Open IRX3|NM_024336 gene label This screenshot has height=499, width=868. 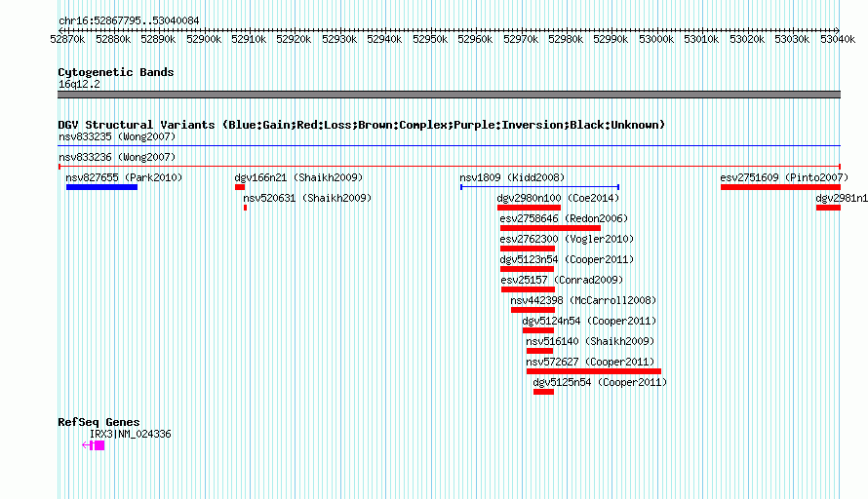click(130, 435)
